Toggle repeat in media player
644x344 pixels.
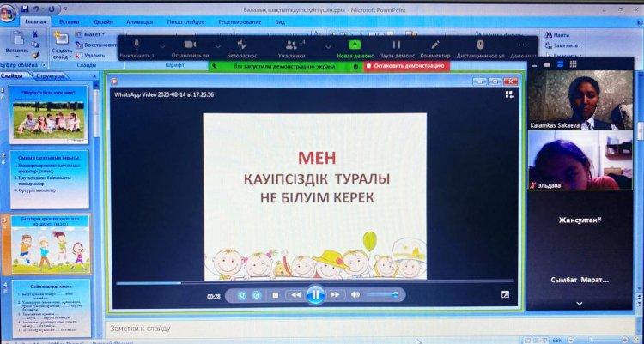[x=256, y=294]
